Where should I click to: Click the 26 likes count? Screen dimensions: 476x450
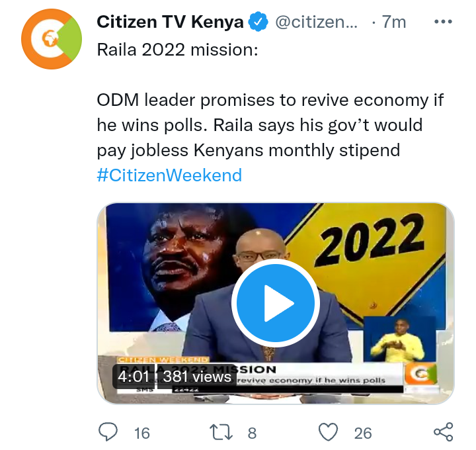[363, 433]
